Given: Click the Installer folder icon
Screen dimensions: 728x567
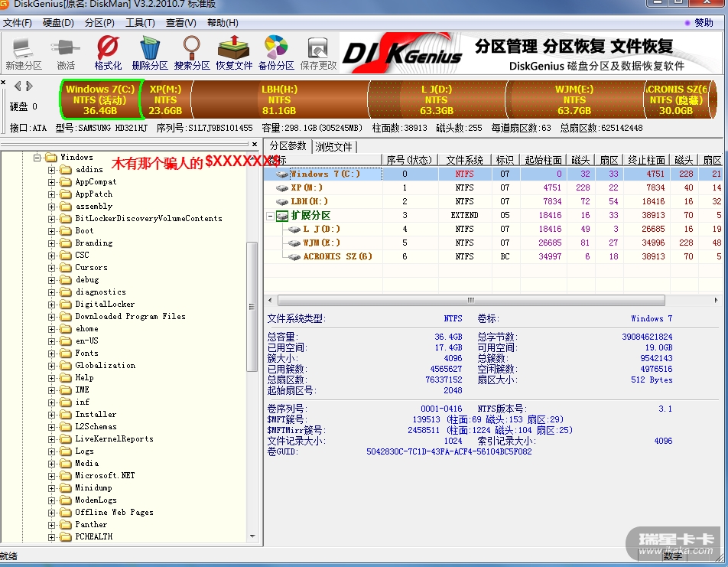Looking at the screenshot, I should tap(67, 415).
